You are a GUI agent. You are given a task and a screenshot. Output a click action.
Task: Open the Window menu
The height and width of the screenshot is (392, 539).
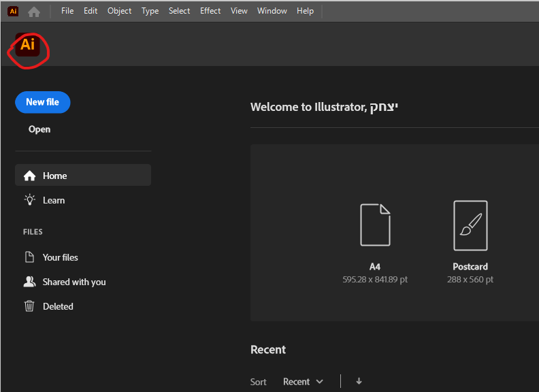click(272, 11)
